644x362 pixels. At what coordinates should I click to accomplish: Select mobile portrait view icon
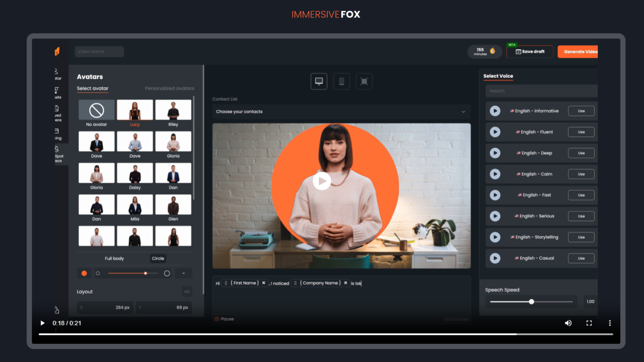coord(341,81)
